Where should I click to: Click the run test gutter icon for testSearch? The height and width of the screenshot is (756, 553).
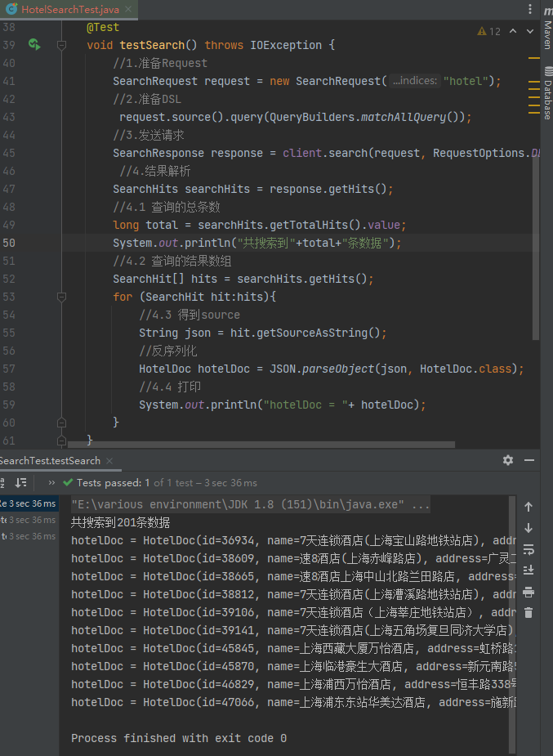point(33,45)
